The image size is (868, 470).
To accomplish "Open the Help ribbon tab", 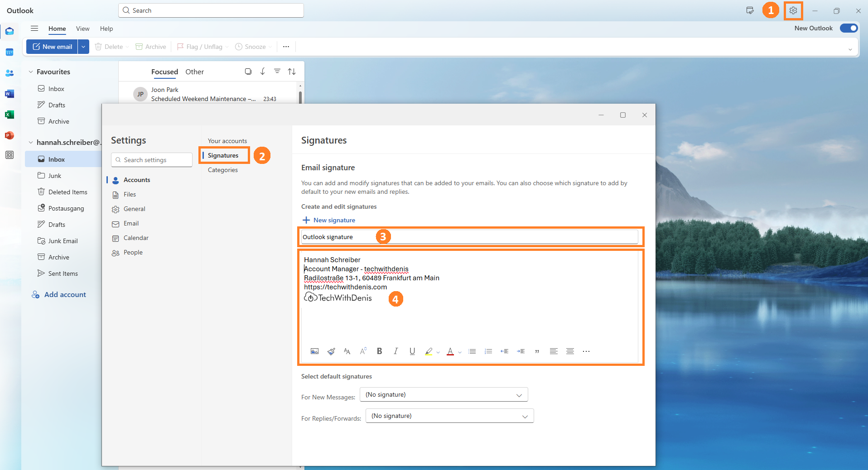I will 106,29.
